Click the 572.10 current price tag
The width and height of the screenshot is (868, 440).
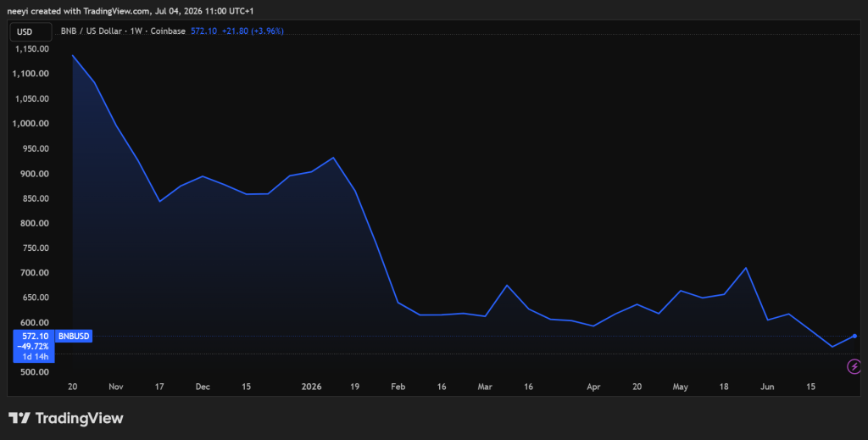pyautogui.click(x=34, y=336)
